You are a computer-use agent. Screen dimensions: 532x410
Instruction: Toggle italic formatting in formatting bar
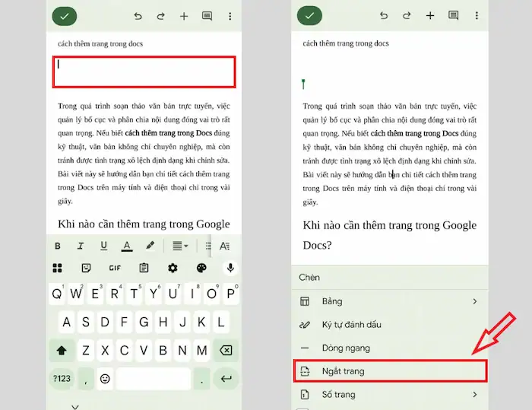tap(81, 246)
